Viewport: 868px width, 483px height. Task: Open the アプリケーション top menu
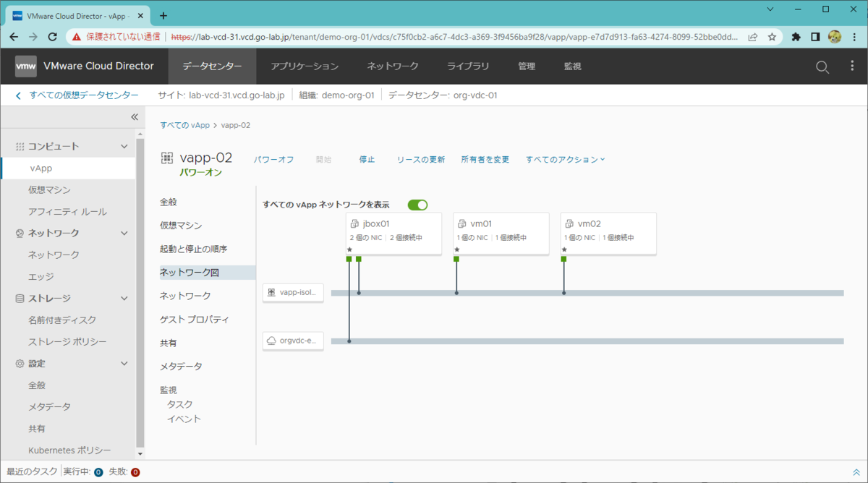click(x=305, y=66)
